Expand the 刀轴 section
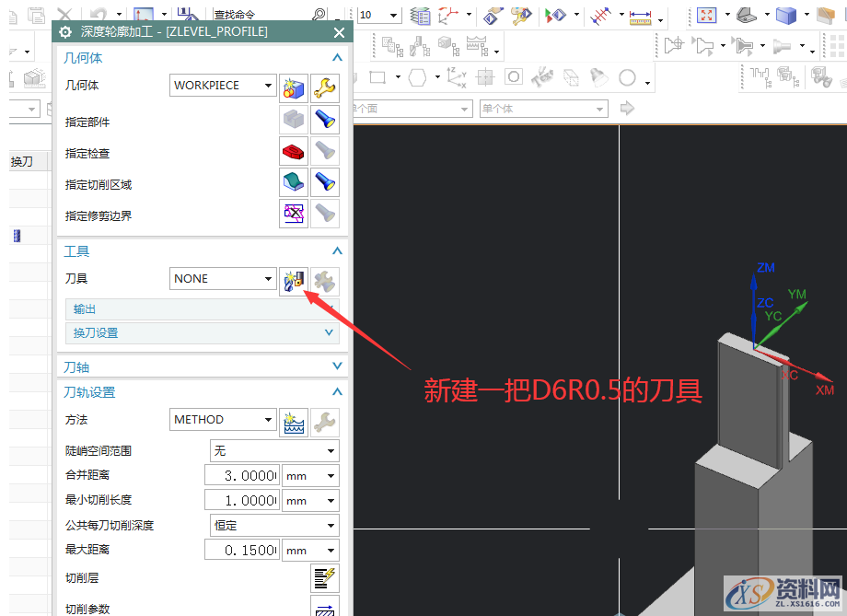The width and height of the screenshot is (847, 616). (x=337, y=366)
